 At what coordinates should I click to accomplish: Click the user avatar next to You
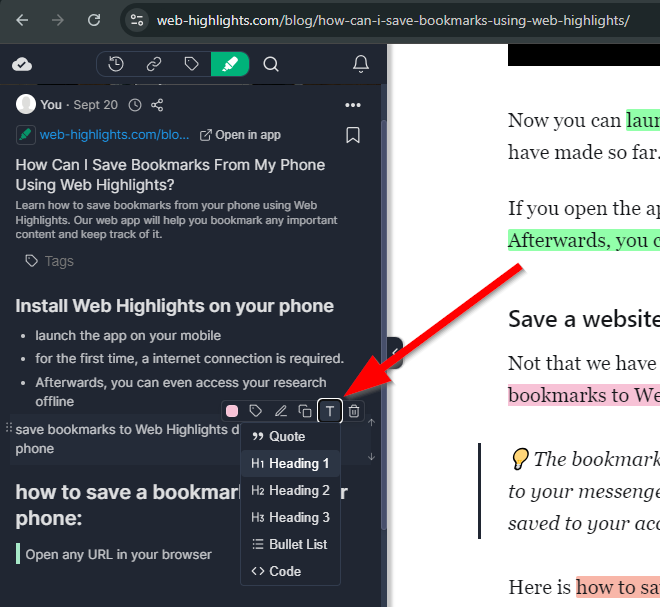[x=26, y=104]
